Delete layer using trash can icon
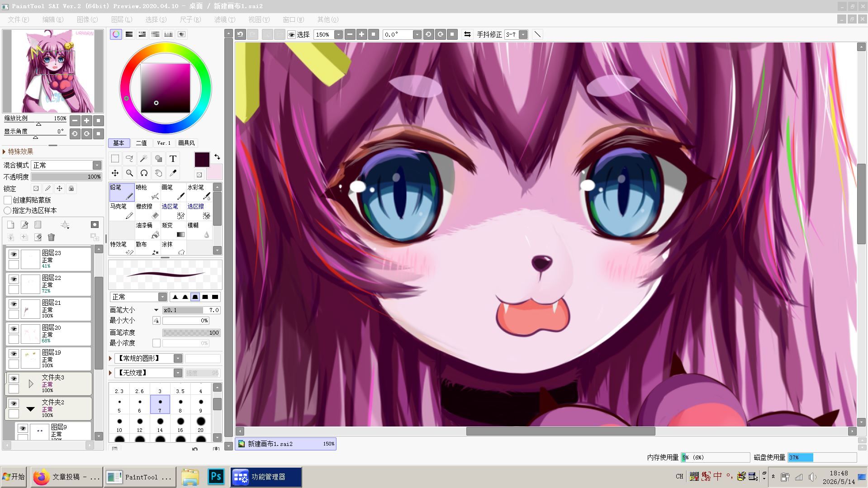The height and width of the screenshot is (488, 868). [x=51, y=237]
